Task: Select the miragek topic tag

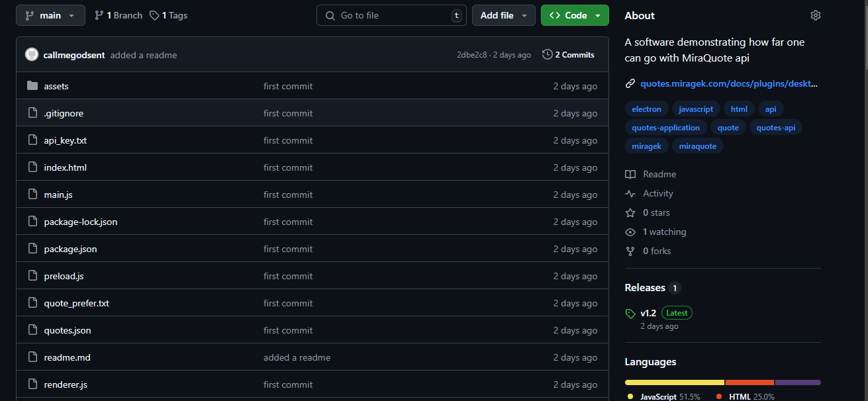Action: point(646,146)
